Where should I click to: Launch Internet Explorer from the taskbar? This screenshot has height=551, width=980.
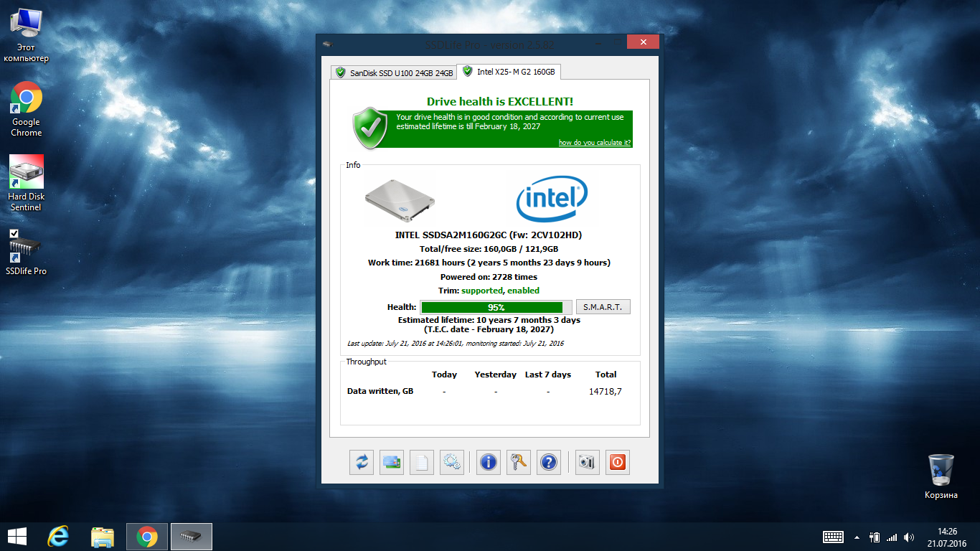57,537
